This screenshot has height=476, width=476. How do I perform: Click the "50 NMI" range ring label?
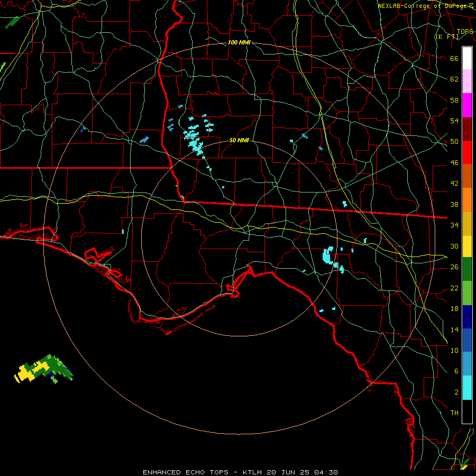tap(239, 140)
